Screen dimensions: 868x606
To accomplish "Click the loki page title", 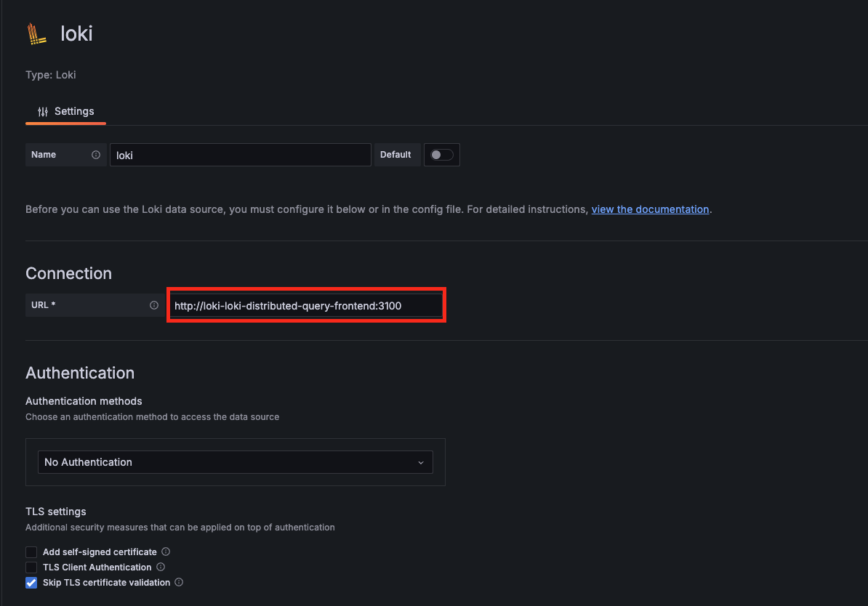I will [x=76, y=33].
